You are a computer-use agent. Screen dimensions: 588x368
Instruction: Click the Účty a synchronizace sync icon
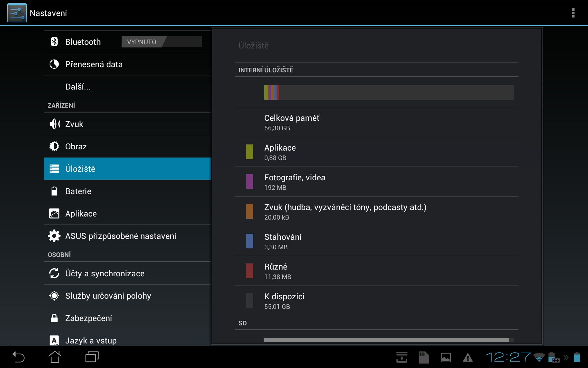click(x=55, y=273)
